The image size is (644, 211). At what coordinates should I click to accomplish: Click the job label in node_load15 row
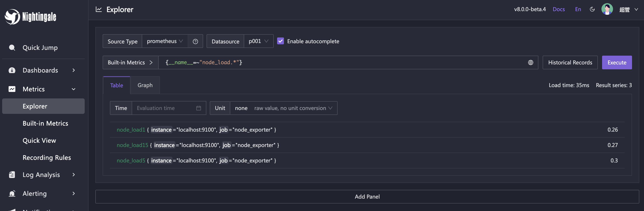tap(226, 145)
